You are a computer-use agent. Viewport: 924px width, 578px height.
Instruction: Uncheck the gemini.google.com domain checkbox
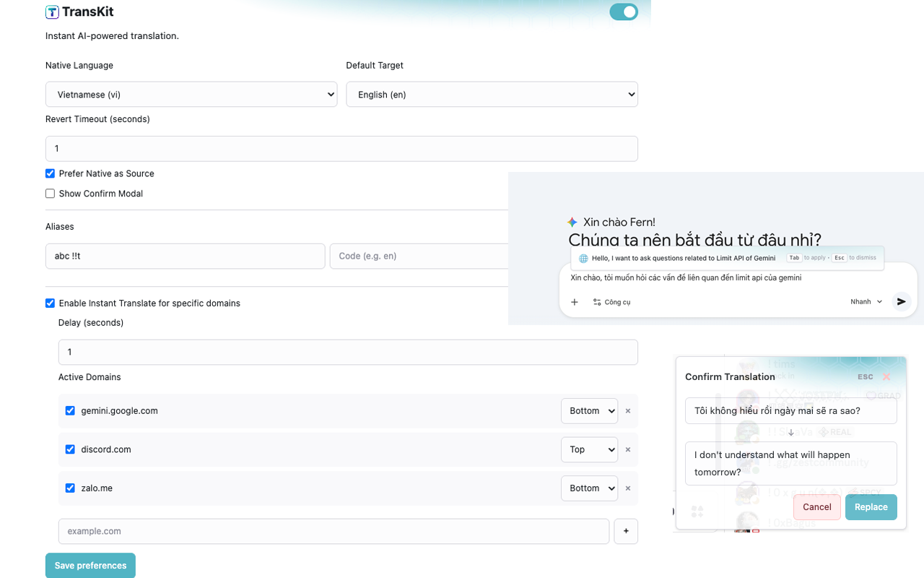tap(70, 410)
